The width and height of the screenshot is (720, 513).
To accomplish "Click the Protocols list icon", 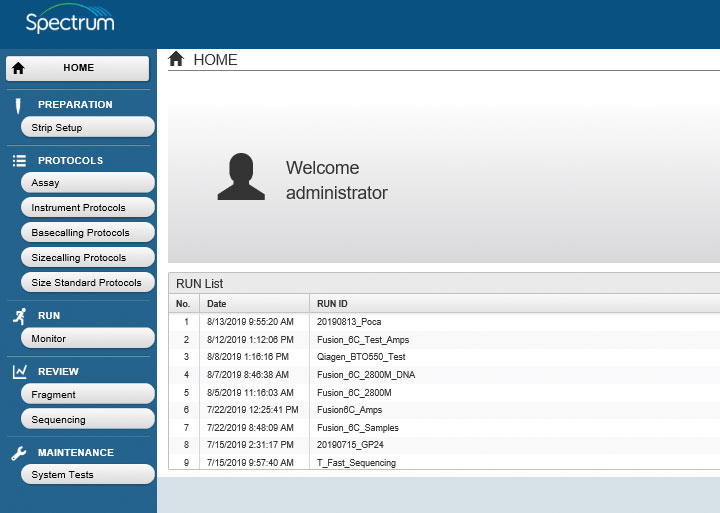I will (18, 160).
